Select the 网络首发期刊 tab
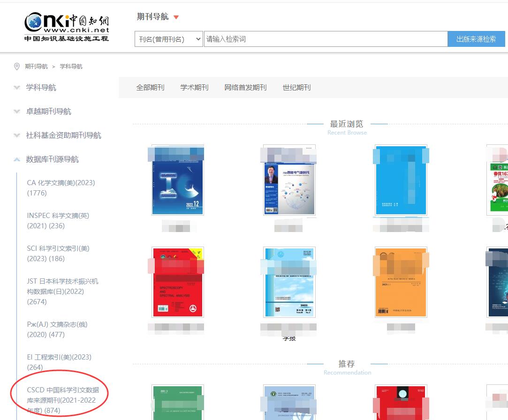 pos(245,88)
